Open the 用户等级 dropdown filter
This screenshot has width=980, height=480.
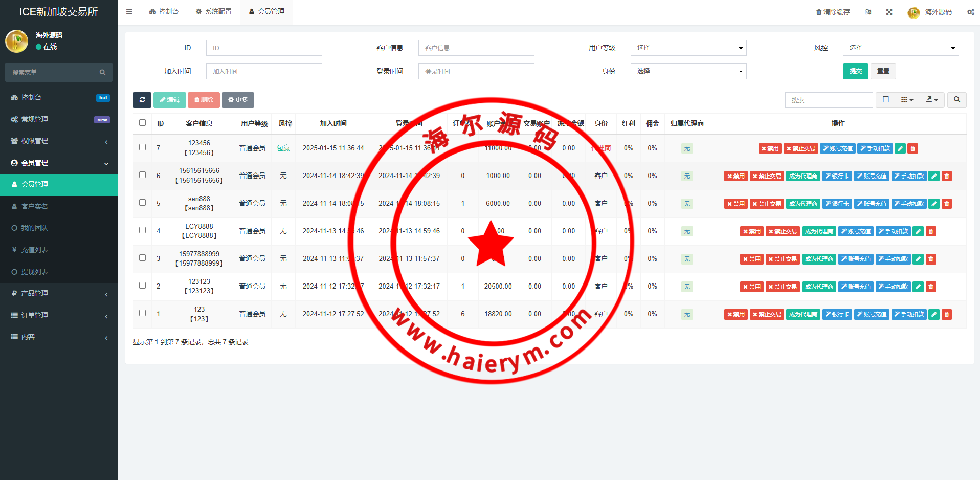[x=688, y=48]
